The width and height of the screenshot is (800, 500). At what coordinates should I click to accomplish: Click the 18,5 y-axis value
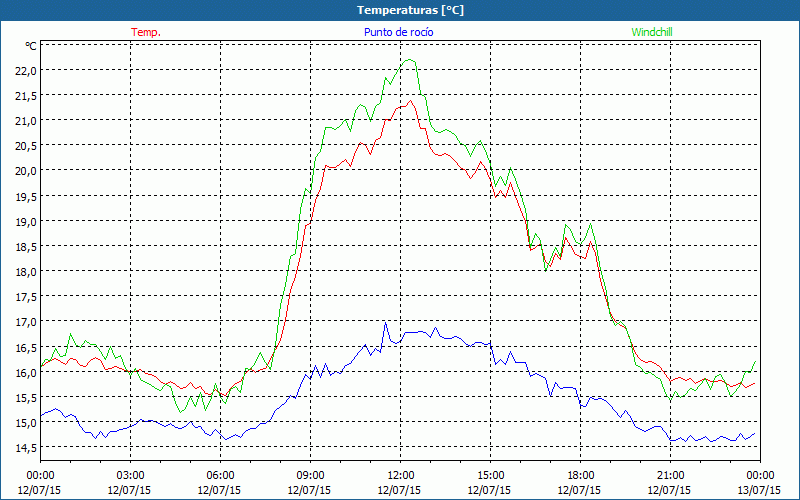click(26, 247)
